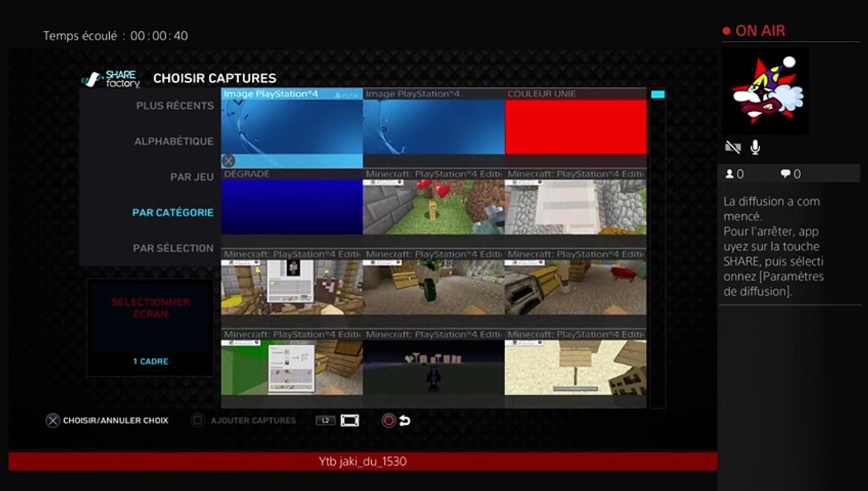Select the second Image PlayStation®4 thumbnail
The width and height of the screenshot is (868, 491).
click(433, 128)
